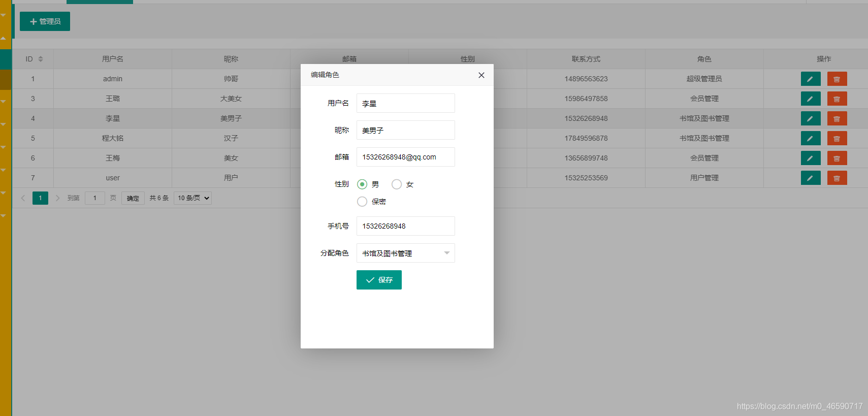Click nickname cell 大美女
The width and height of the screenshot is (868, 416).
point(231,99)
